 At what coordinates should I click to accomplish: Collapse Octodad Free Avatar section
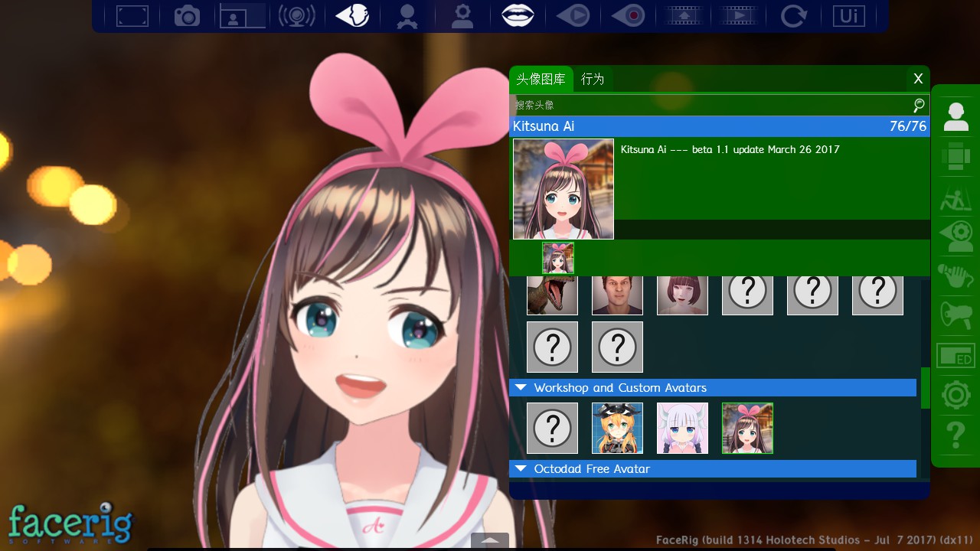click(x=713, y=468)
